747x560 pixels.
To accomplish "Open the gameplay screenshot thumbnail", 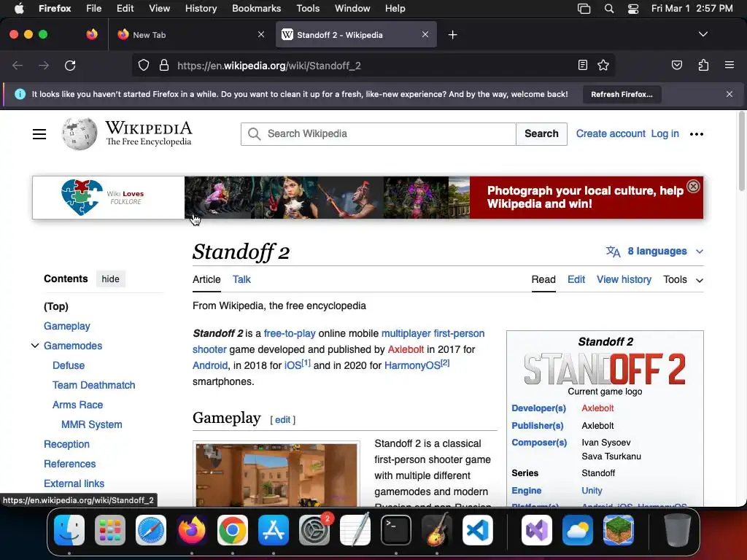I will (276, 474).
